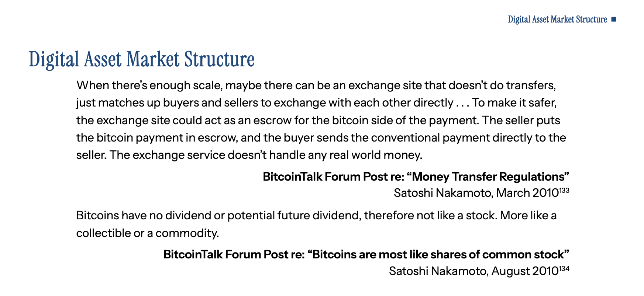Click the running header title at top right
Viewport: 644px width, 296px height.
[x=557, y=19]
